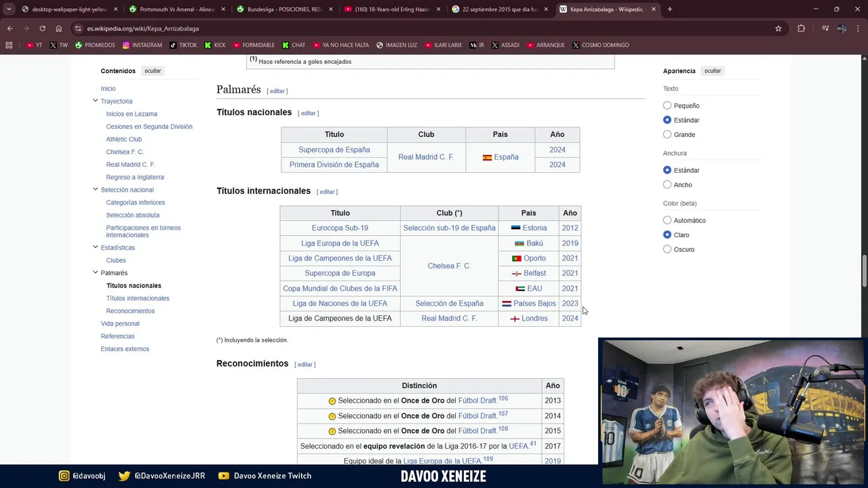
Task: Open the media control icon in toolbar
Action: [825, 28]
